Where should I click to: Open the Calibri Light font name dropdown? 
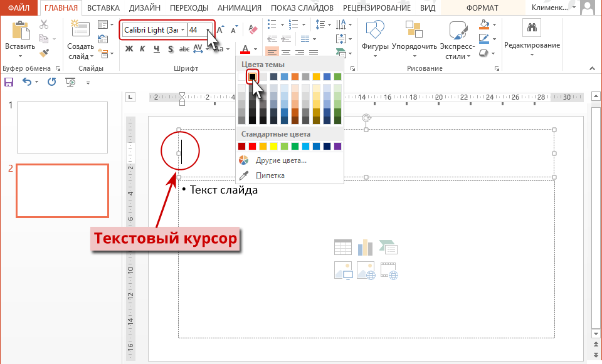pyautogui.click(x=182, y=30)
